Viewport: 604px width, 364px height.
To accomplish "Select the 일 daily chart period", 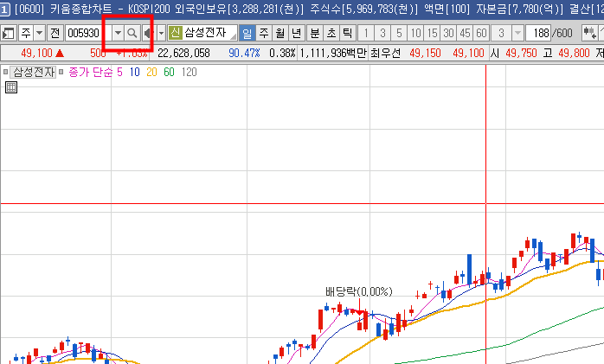I will (247, 34).
